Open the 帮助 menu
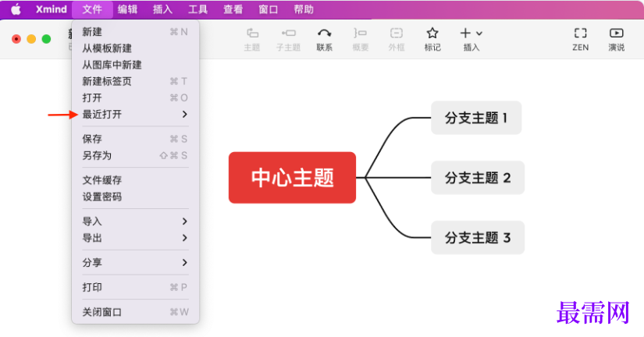Image resolution: width=644 pixels, height=337 pixels. [x=304, y=9]
